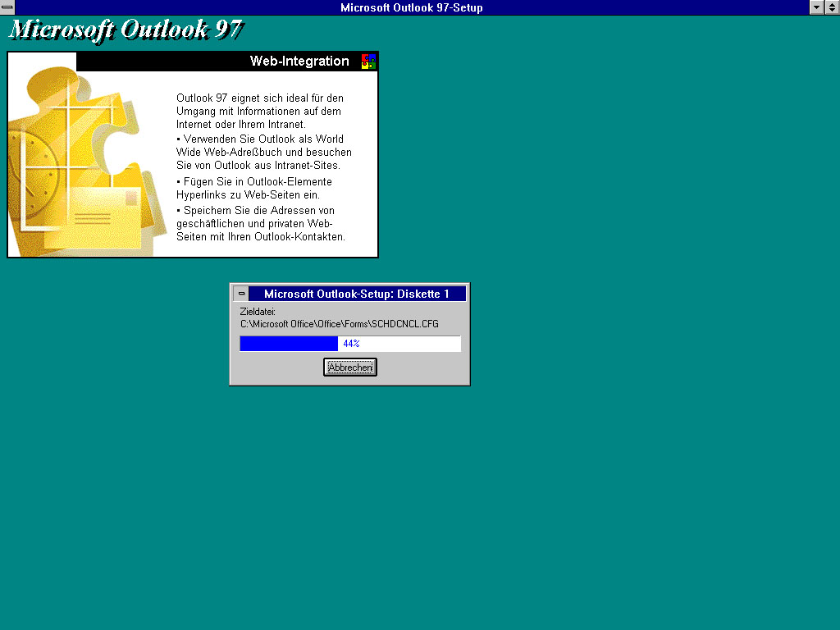Click the 'Verwenden Sie Outlook als World' bullet
The image size is (840, 630).
click(264, 152)
